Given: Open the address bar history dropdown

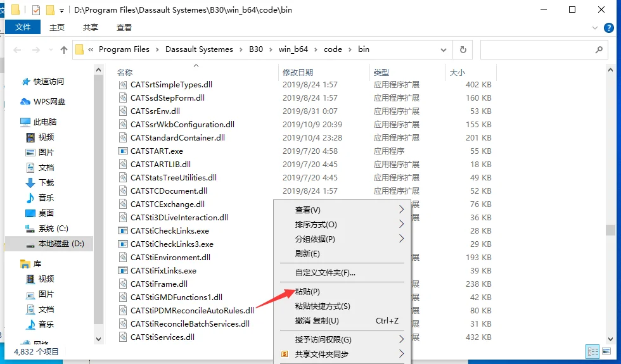Looking at the screenshot, I should click(443, 50).
